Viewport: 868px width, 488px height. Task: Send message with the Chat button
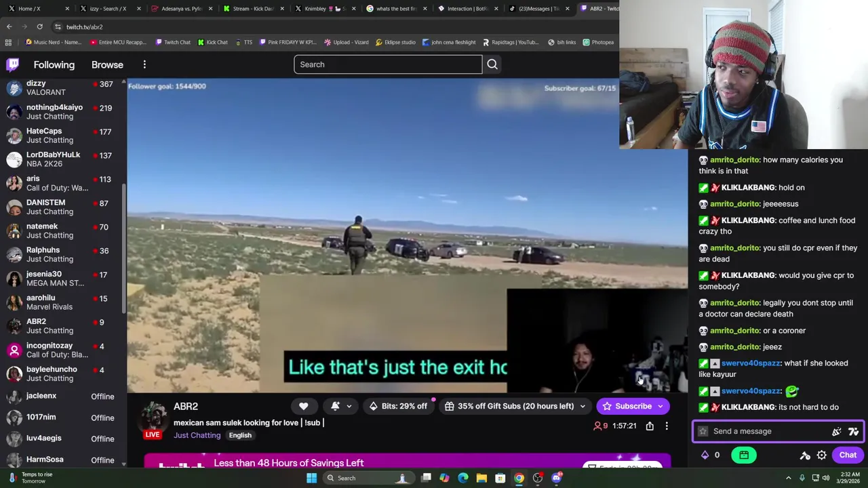point(848,455)
